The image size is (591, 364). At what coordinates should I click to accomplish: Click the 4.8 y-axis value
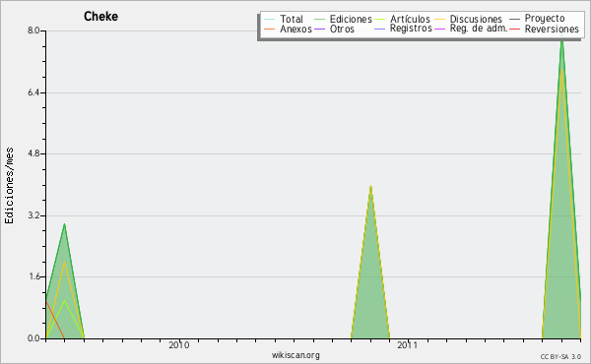pos(33,153)
